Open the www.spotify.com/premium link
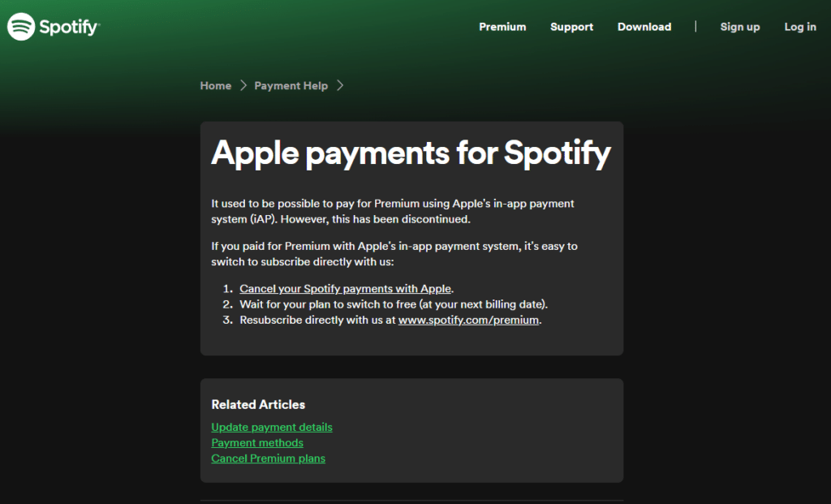831x504 pixels. [468, 320]
